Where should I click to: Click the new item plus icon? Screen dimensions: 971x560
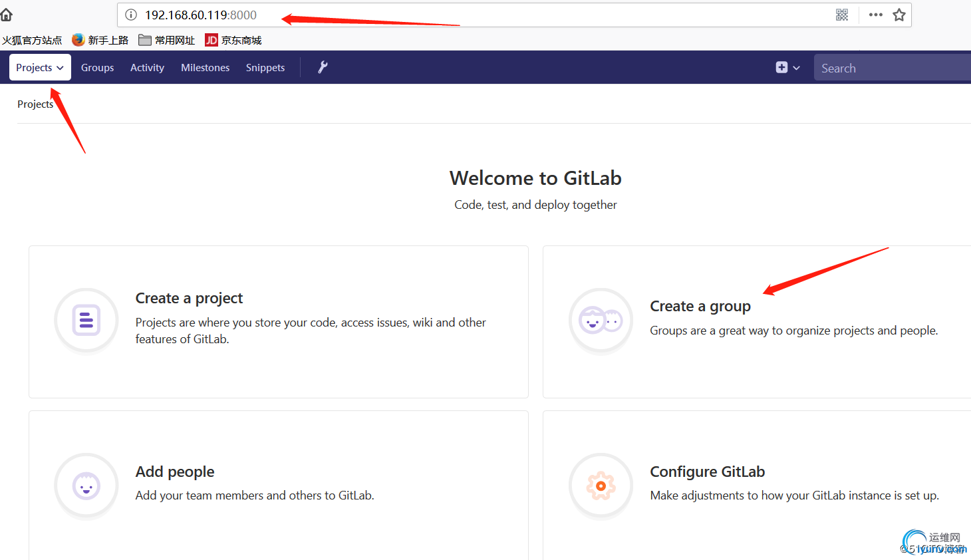781,67
